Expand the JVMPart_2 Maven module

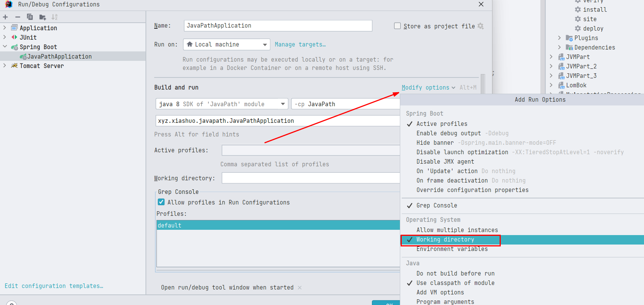coord(551,66)
